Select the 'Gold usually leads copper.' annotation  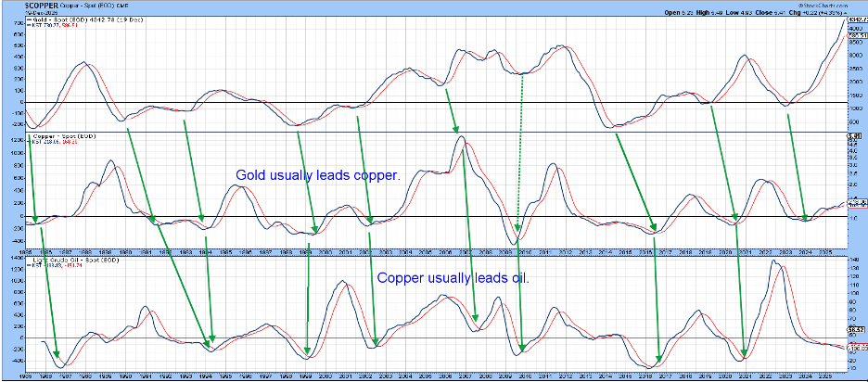pyautogui.click(x=316, y=174)
